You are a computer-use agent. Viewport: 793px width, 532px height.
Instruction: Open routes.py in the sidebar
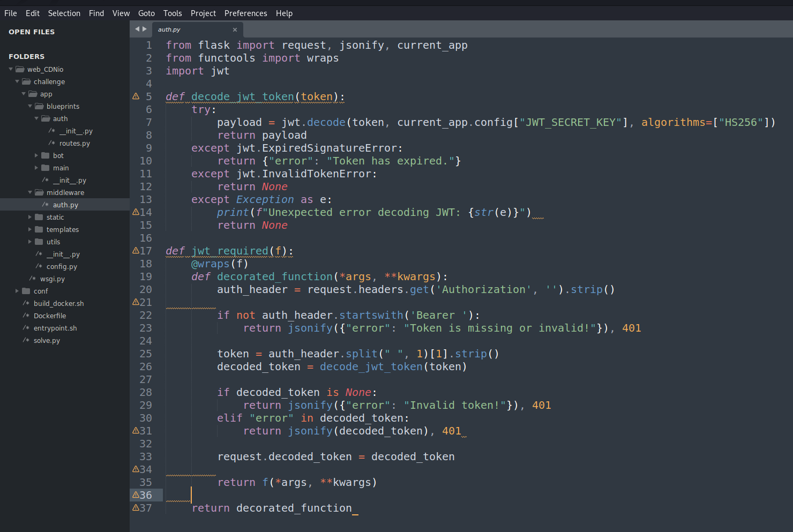74,143
